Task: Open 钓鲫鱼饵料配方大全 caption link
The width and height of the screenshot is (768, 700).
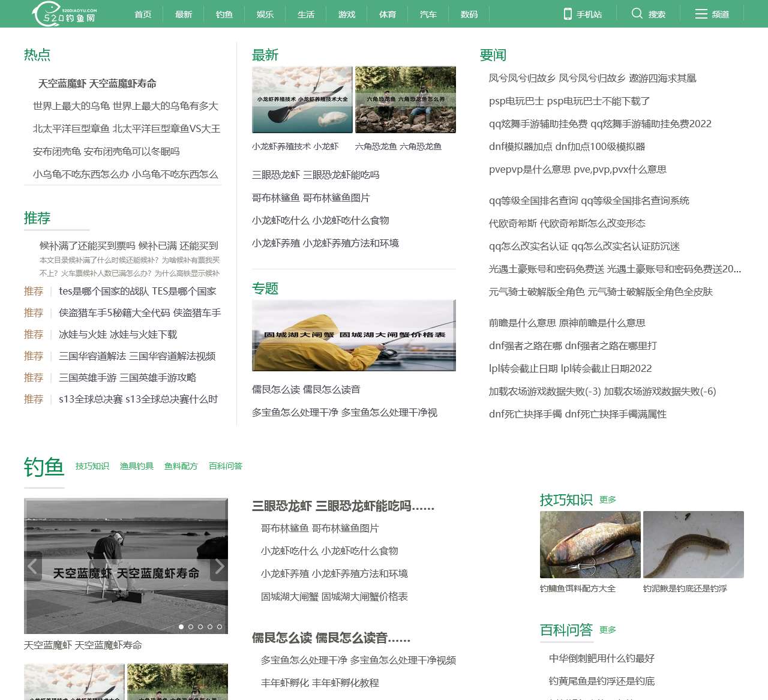Action: click(x=577, y=588)
